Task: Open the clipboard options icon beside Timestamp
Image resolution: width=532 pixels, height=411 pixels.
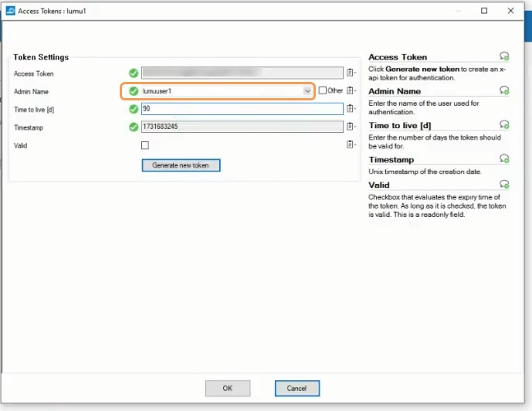Action: point(350,127)
